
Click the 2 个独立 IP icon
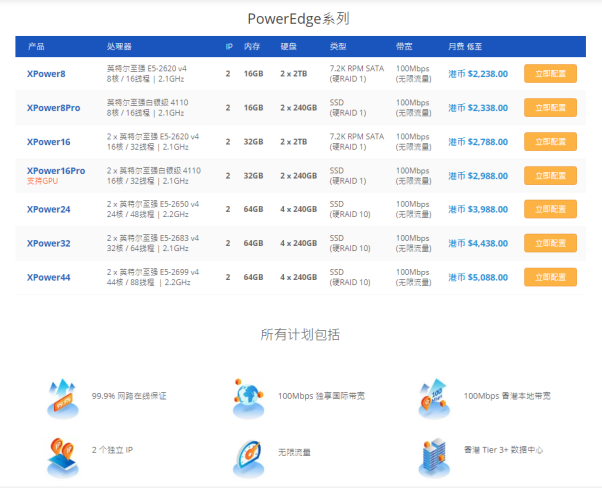point(62,453)
